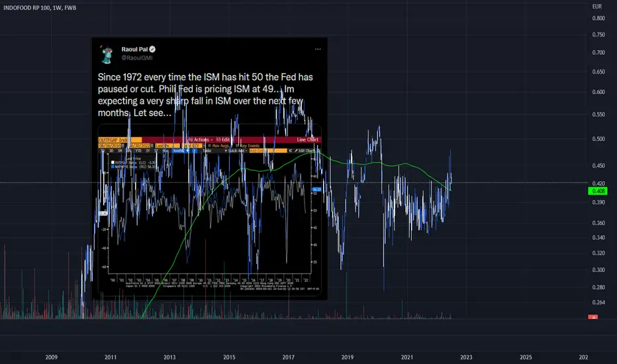
Task: Click the Table view button
Action: 207,151
